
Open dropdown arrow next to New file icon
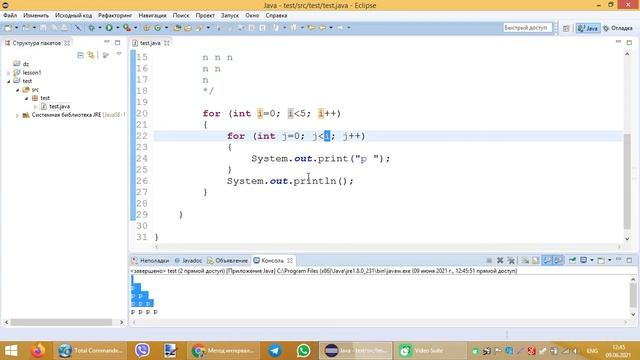[17, 28]
